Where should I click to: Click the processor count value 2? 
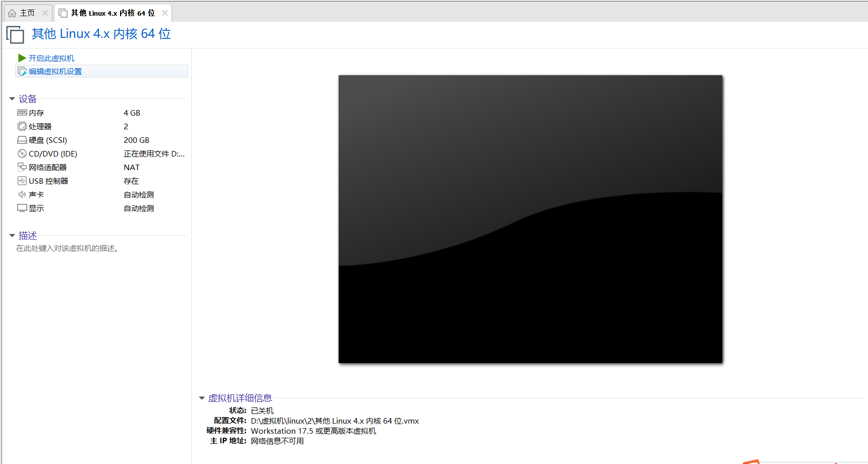tap(126, 127)
